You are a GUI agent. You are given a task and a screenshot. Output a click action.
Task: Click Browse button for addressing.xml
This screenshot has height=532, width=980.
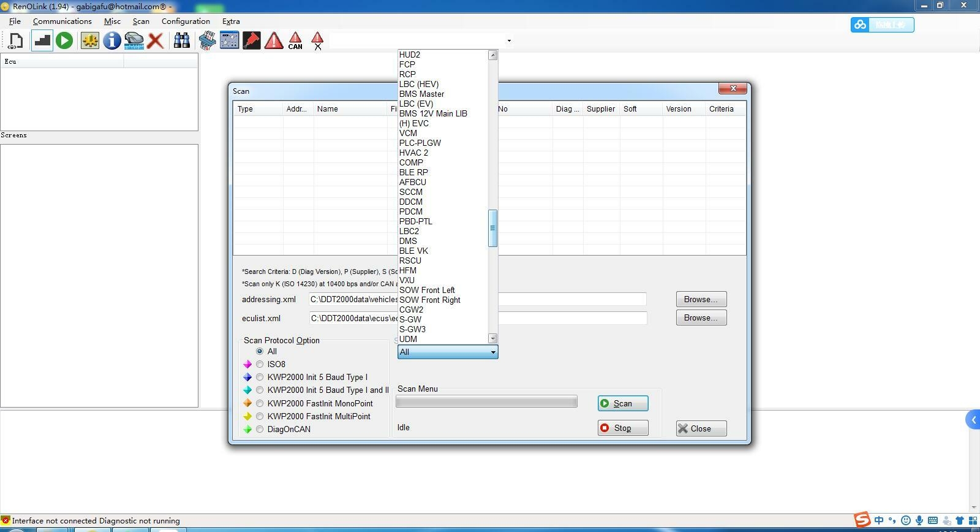click(701, 299)
